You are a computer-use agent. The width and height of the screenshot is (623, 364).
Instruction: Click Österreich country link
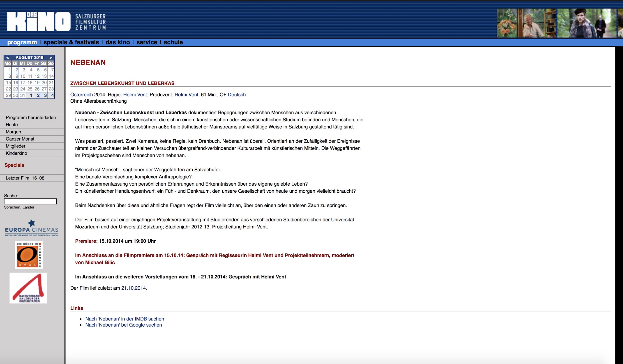(82, 95)
